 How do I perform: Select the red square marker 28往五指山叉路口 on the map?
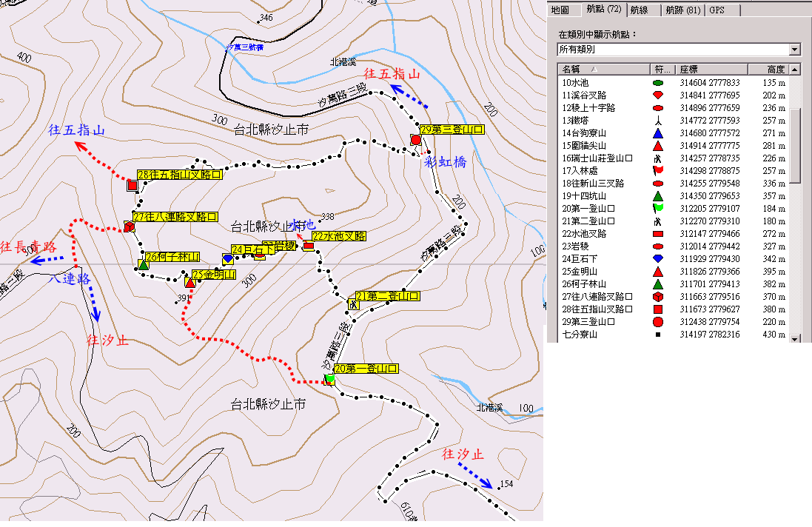coord(132,185)
